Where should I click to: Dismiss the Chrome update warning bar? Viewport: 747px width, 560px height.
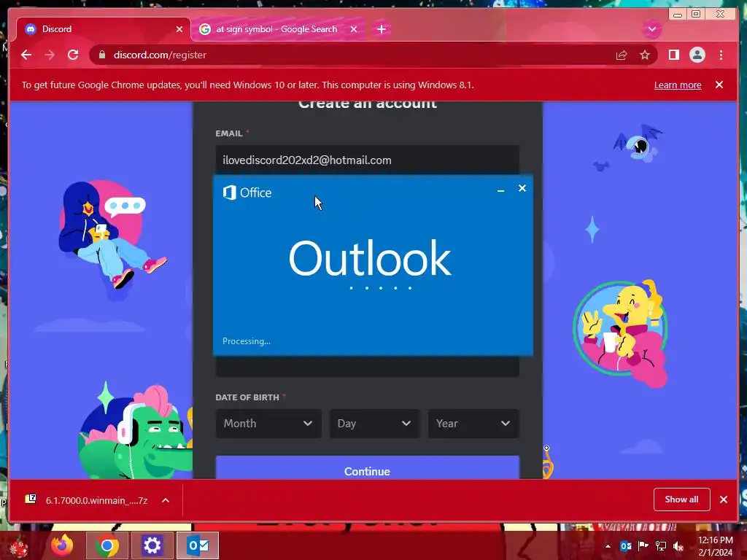tap(719, 85)
